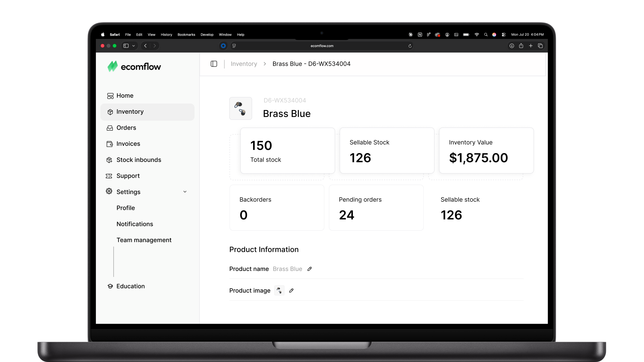The image size is (644, 362).
Task: Open Spotlight search in menu bar
Action: coord(486,35)
